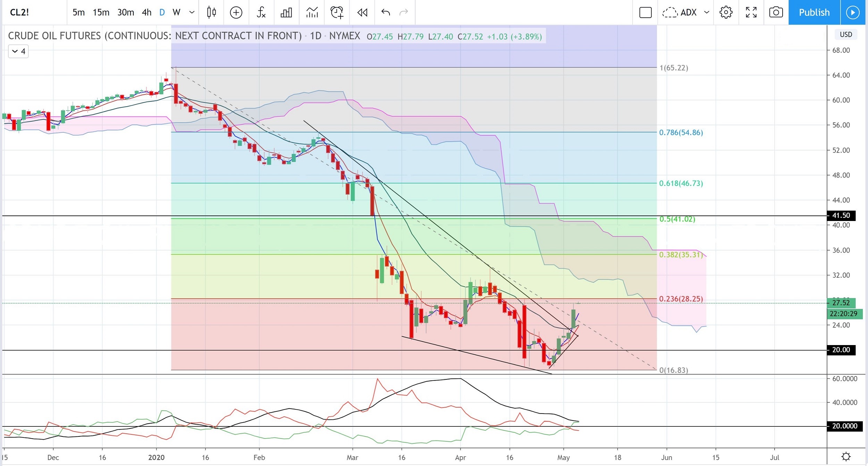Click the 2020 date label on time axis
868x466 pixels.
[156, 458]
